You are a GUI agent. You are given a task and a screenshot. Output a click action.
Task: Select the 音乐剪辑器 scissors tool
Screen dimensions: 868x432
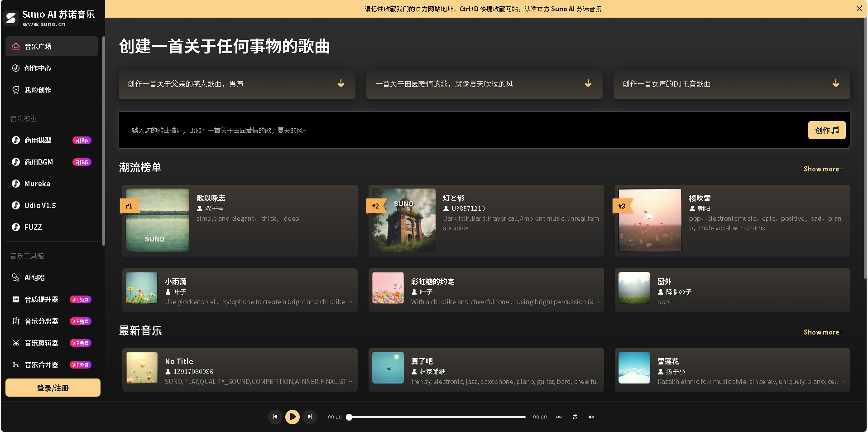tap(41, 343)
